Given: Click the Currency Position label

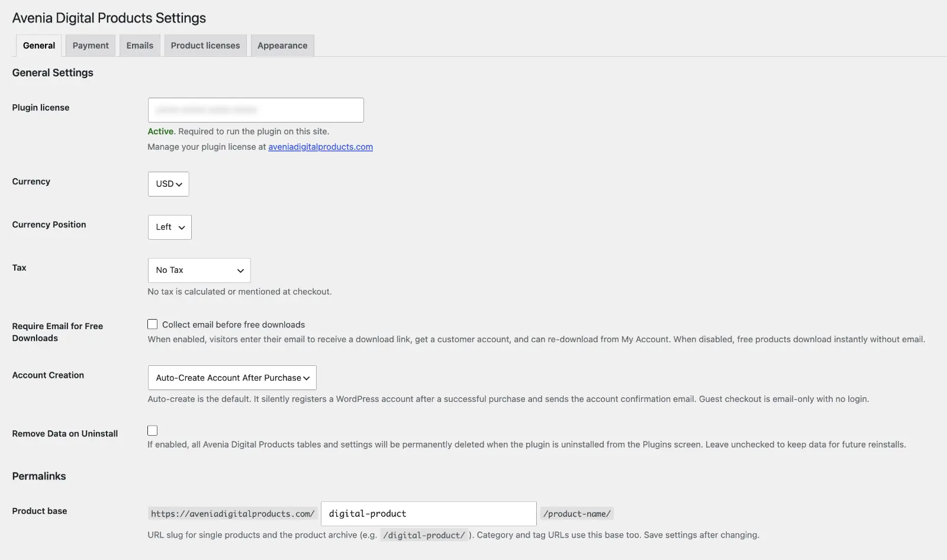Looking at the screenshot, I should (x=49, y=225).
